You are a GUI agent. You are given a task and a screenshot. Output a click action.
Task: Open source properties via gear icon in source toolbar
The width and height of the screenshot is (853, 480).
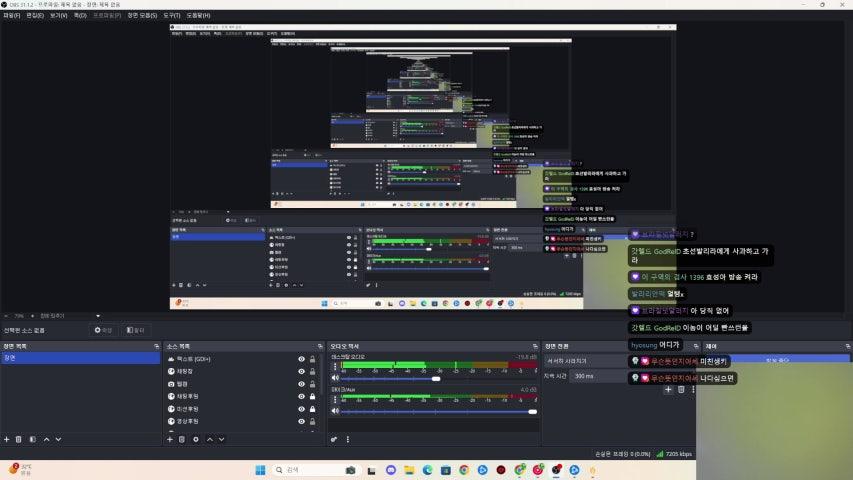[196, 439]
